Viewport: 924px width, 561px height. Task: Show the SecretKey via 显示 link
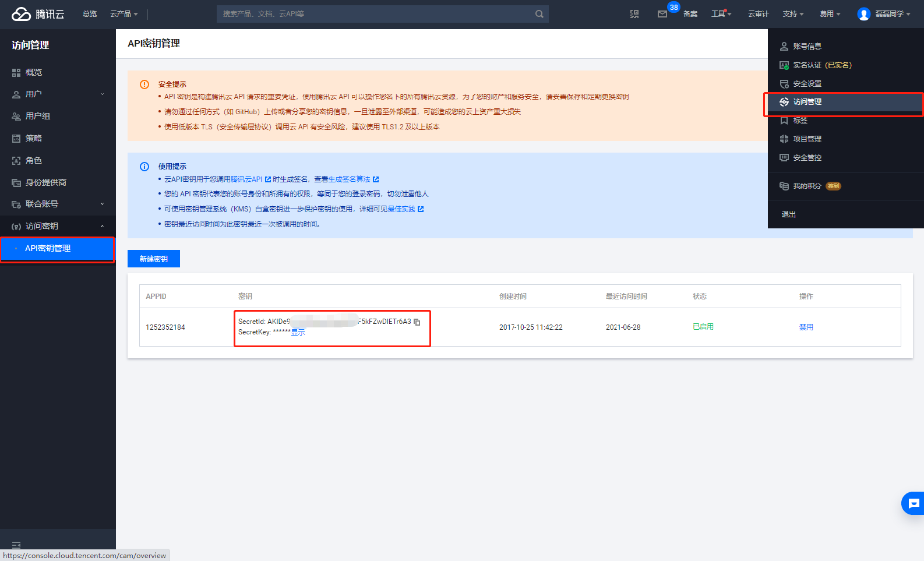(298, 332)
